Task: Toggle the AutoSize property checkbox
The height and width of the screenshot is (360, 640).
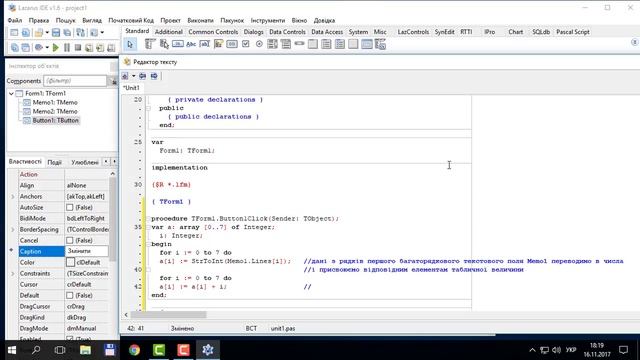Action: click(x=70, y=207)
